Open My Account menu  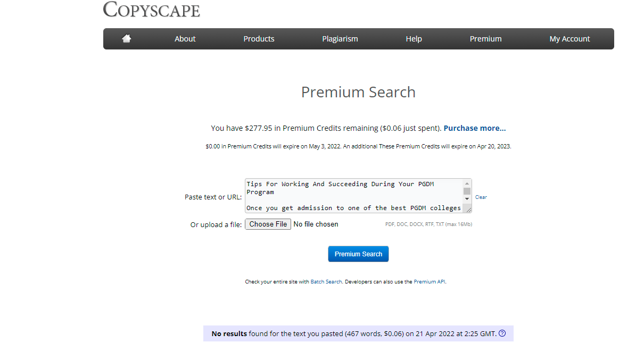click(x=569, y=39)
